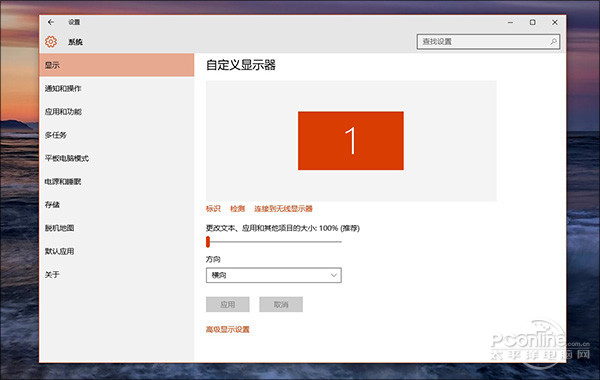Screen dimensions: 600x380
Task: Open 电源和睡眠 settings
Action: tap(117, 181)
